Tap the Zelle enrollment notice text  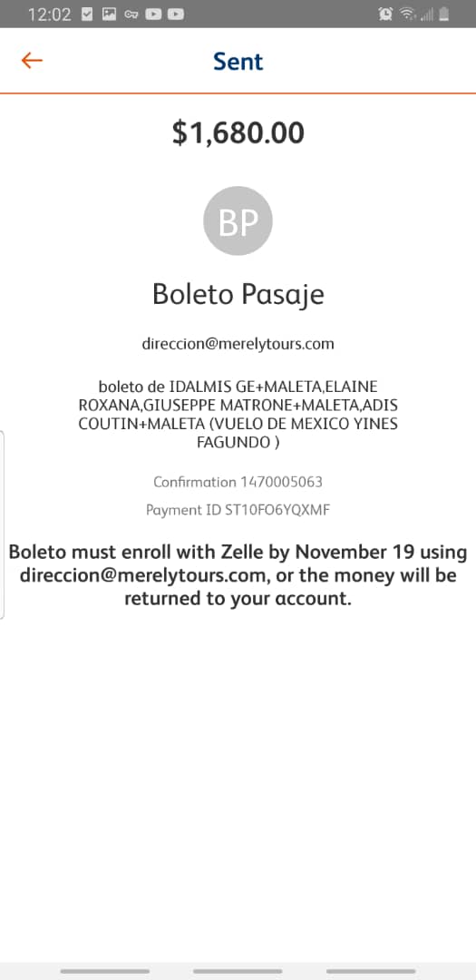tap(238, 575)
